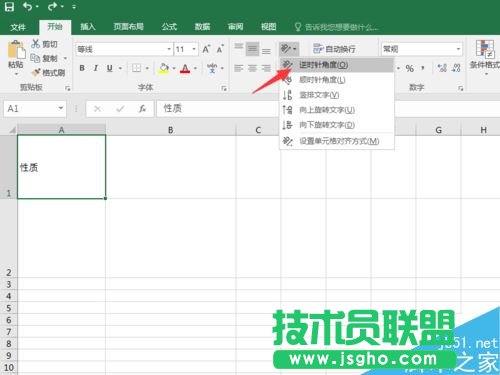Viewport: 500px width, 375px height.
Task: Click the orientation button in the ribbon
Action: click(x=289, y=49)
